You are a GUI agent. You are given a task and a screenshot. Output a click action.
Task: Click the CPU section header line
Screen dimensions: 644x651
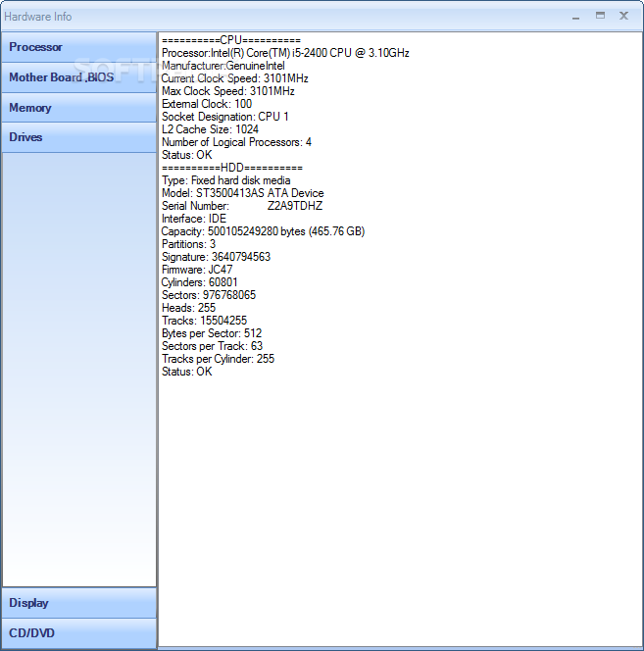231,40
